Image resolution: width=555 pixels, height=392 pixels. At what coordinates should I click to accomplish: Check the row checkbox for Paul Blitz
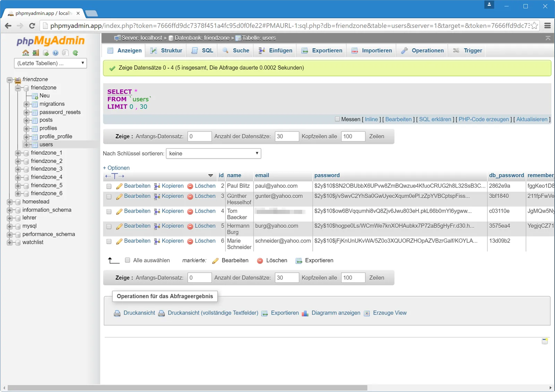[109, 186]
